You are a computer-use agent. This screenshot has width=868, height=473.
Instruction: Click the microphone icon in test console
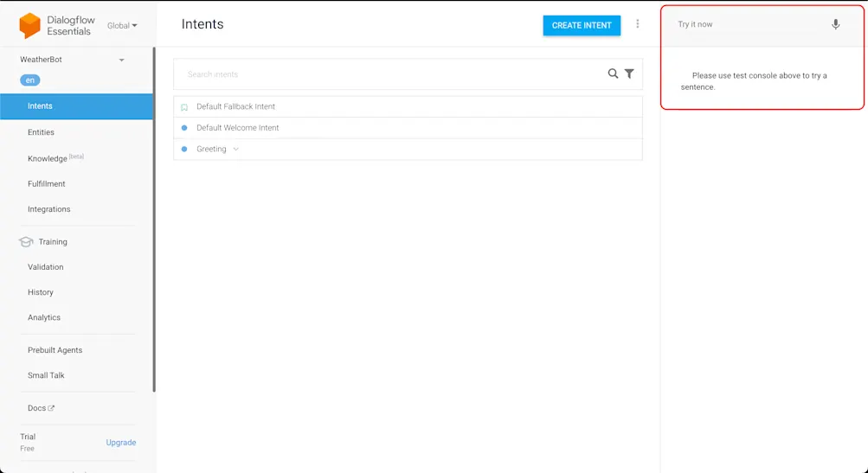click(x=836, y=24)
